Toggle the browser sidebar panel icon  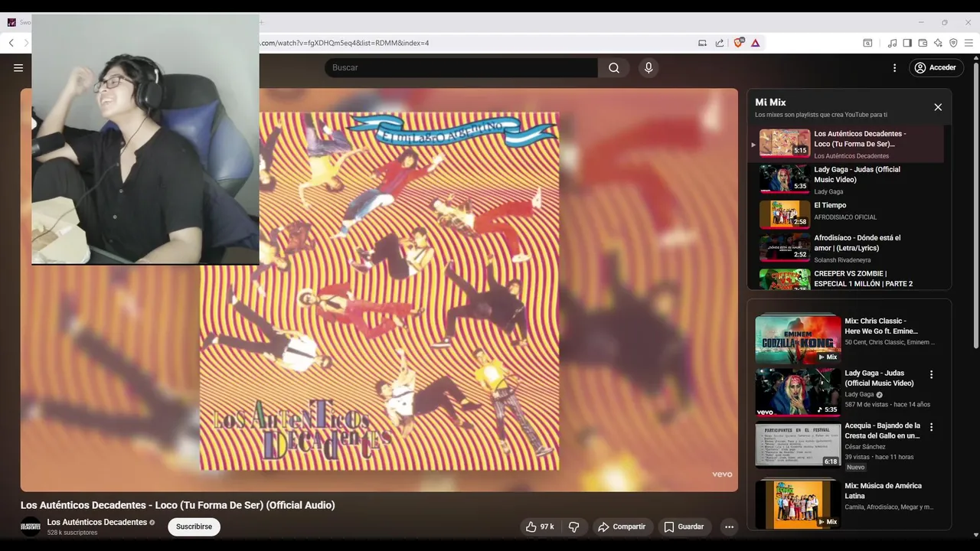pos(907,43)
